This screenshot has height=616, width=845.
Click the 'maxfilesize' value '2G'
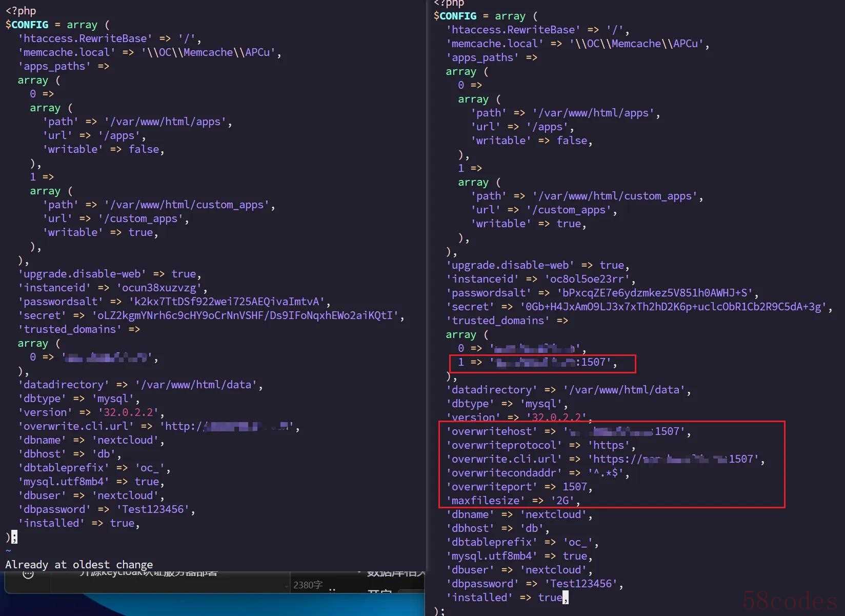click(563, 501)
